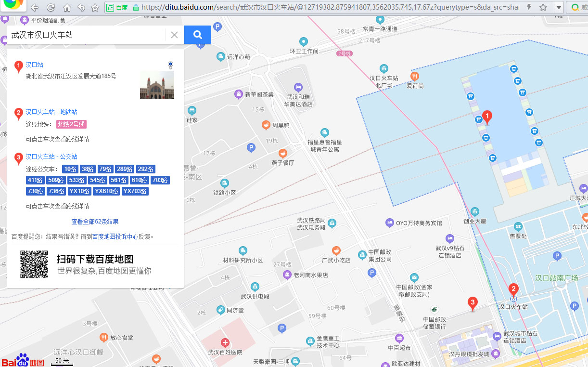The image size is (588, 367).
Task: Open the 汉口站 result link
Action: pos(34,65)
